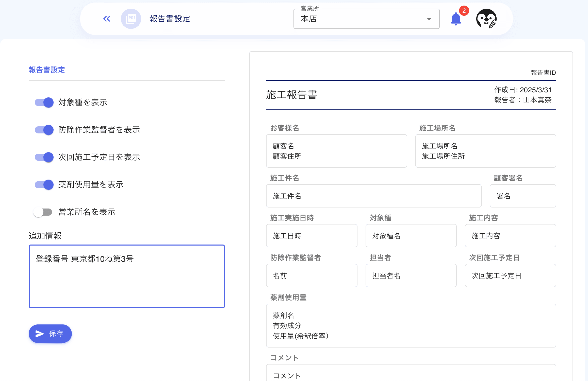Click the dropdown arrow next to 本店
Screen dimensions: 588x381
429,19
